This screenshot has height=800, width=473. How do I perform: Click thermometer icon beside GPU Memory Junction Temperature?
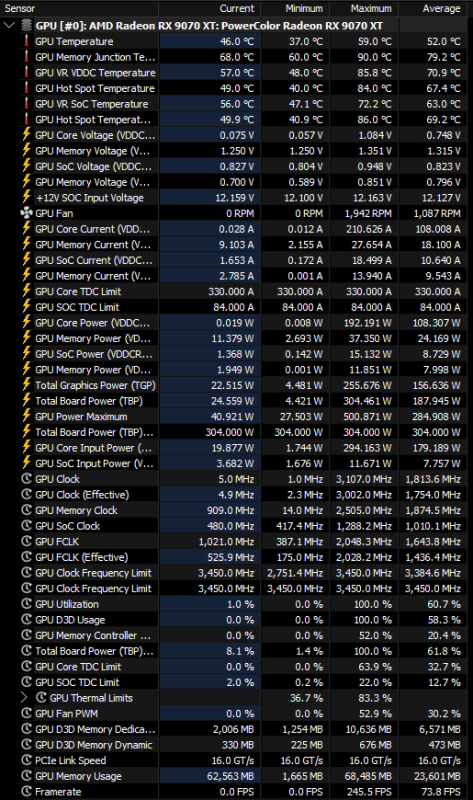click(27, 57)
